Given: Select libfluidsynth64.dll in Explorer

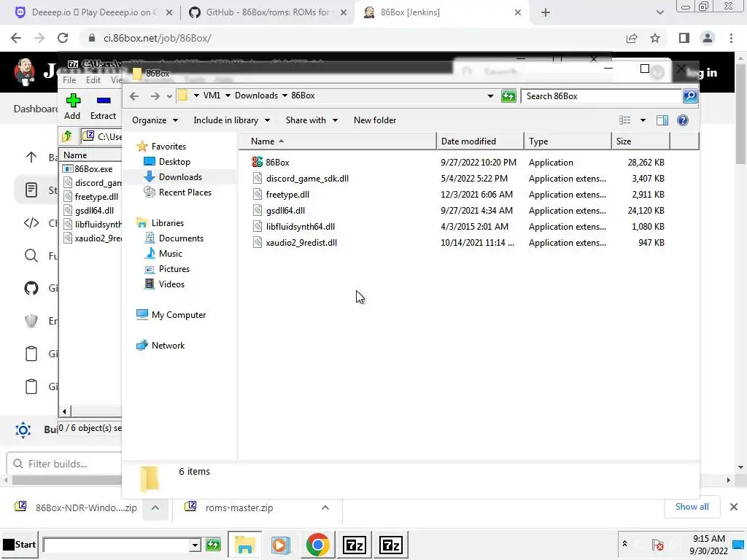Looking at the screenshot, I should 300,227.
